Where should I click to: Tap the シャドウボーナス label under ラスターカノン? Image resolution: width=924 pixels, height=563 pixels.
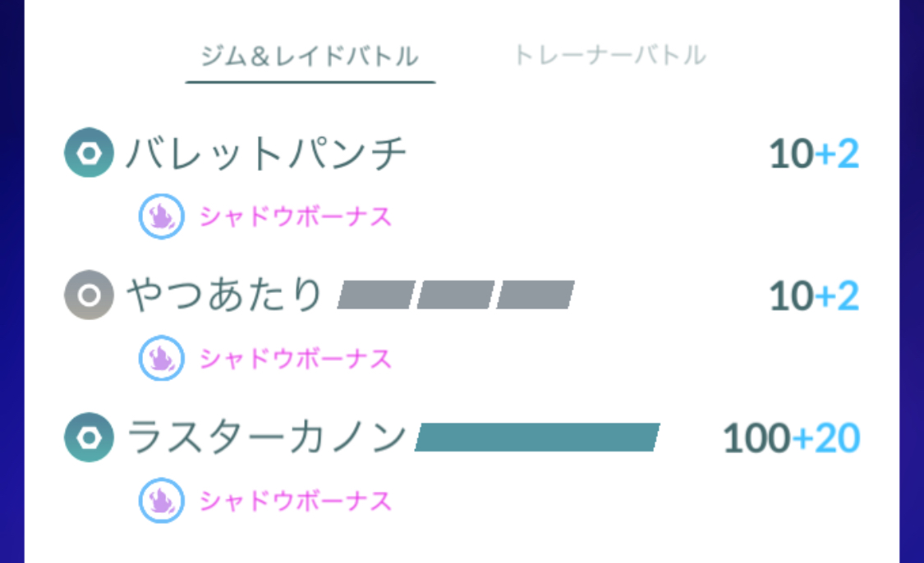295,501
